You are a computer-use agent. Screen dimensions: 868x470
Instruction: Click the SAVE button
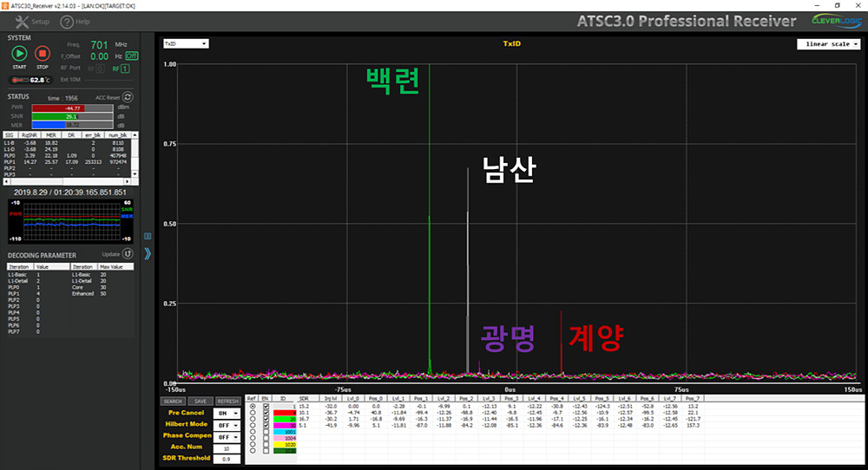point(201,401)
